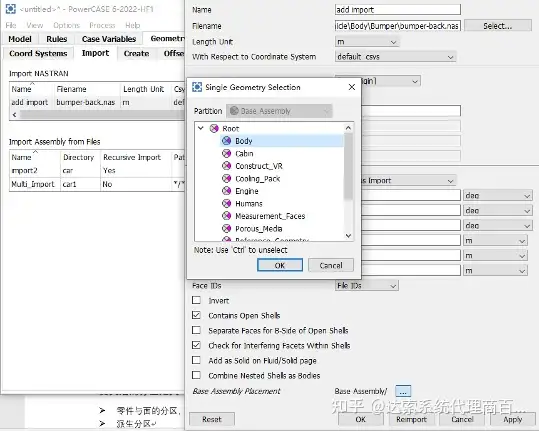Screen dimensions: 539x431
Task: Toggle the Invert checkbox
Action: [x=196, y=300]
